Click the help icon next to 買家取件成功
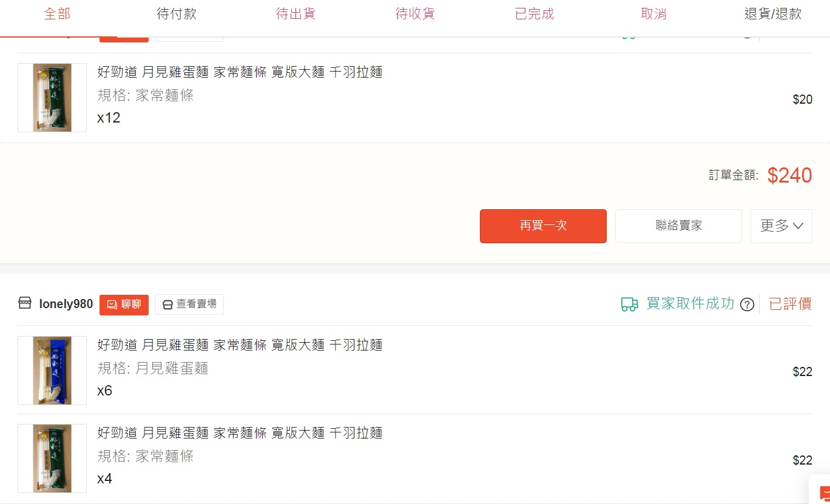The height and width of the screenshot is (504, 830). click(747, 304)
